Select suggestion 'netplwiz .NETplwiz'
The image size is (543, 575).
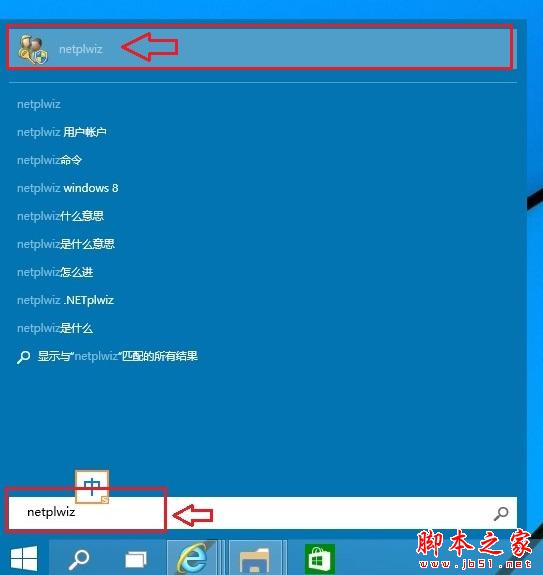point(66,300)
